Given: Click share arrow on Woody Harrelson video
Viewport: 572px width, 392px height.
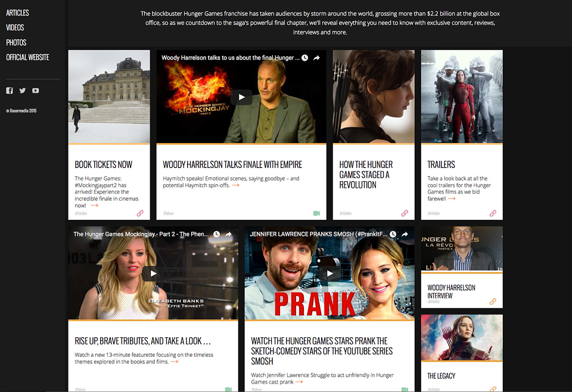Looking at the screenshot, I should pos(316,58).
